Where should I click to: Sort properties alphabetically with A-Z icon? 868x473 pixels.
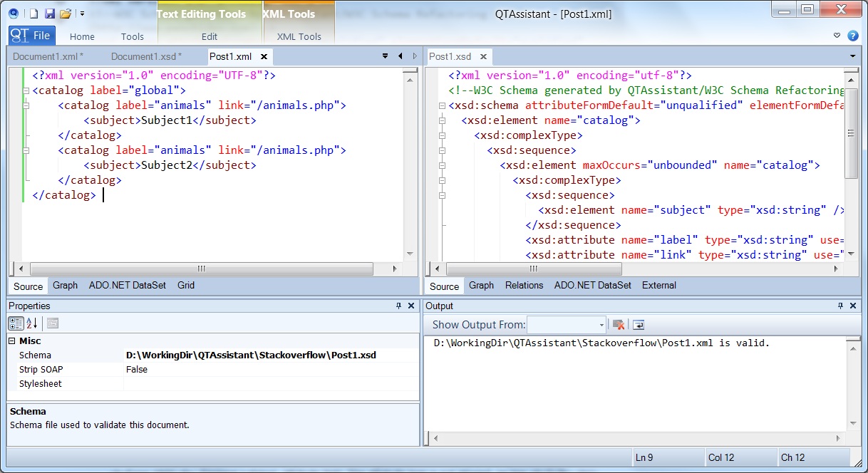pyautogui.click(x=33, y=323)
